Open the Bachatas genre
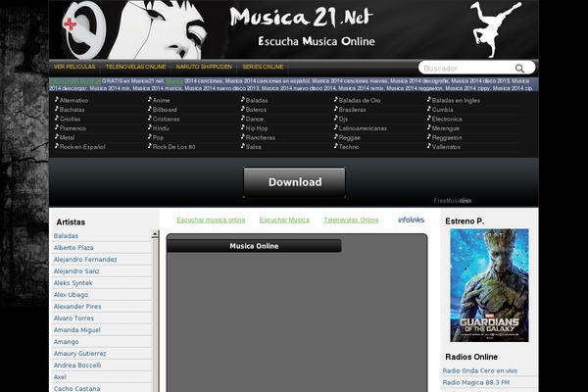Viewport: 588px width, 392px height. (72, 110)
